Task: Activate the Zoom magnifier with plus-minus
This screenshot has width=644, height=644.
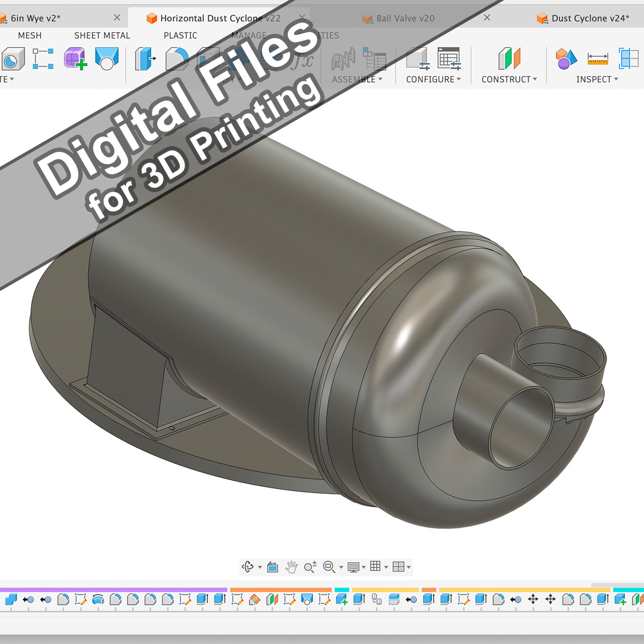Action: (310, 567)
